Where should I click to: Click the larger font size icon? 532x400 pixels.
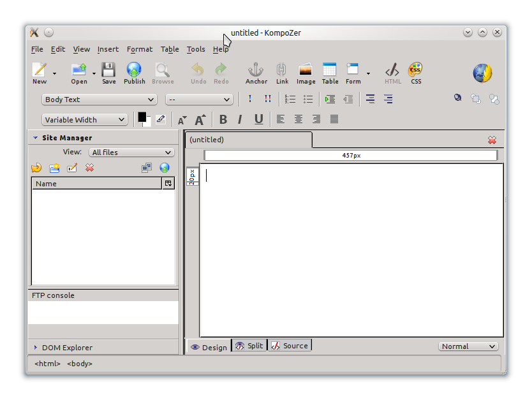200,120
